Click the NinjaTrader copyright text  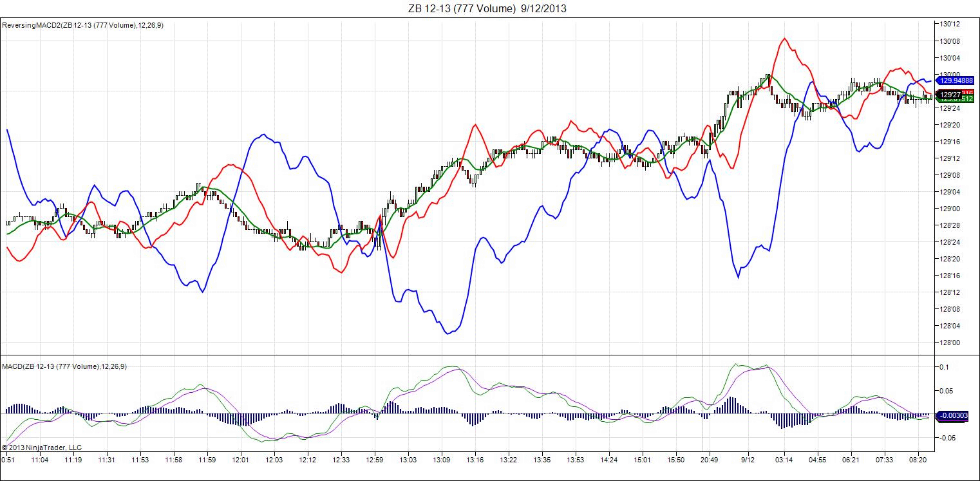[x=41, y=447]
